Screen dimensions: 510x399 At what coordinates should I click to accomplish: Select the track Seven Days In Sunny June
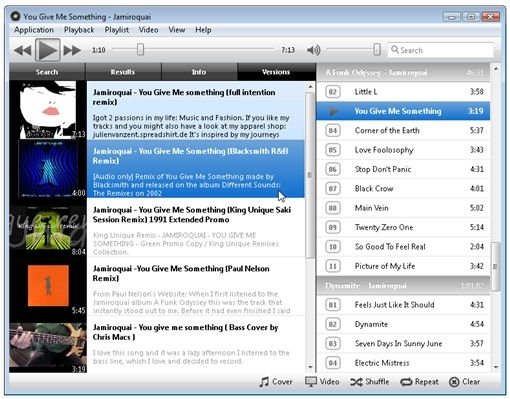tap(403, 343)
